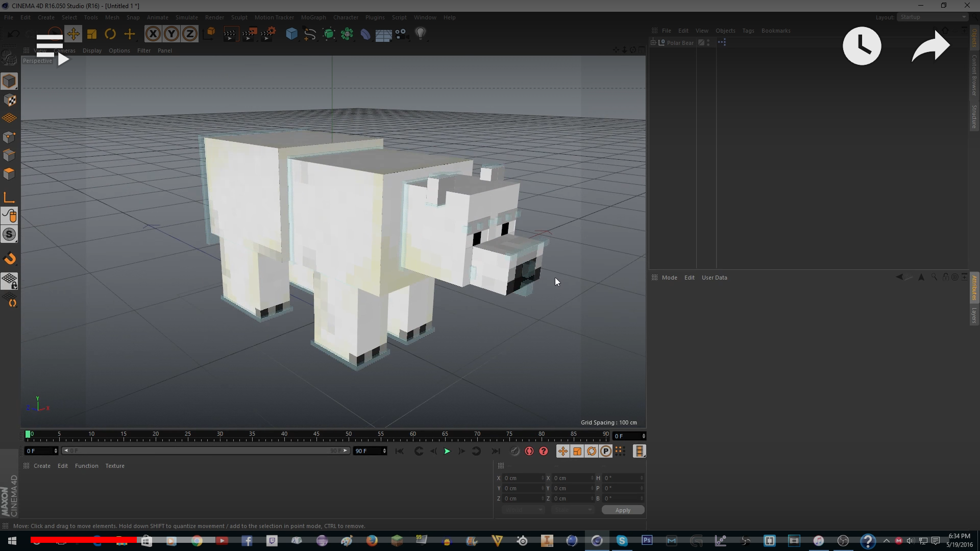Open Attributes Mode menu
Screen dimensions: 980x551
pos(669,278)
